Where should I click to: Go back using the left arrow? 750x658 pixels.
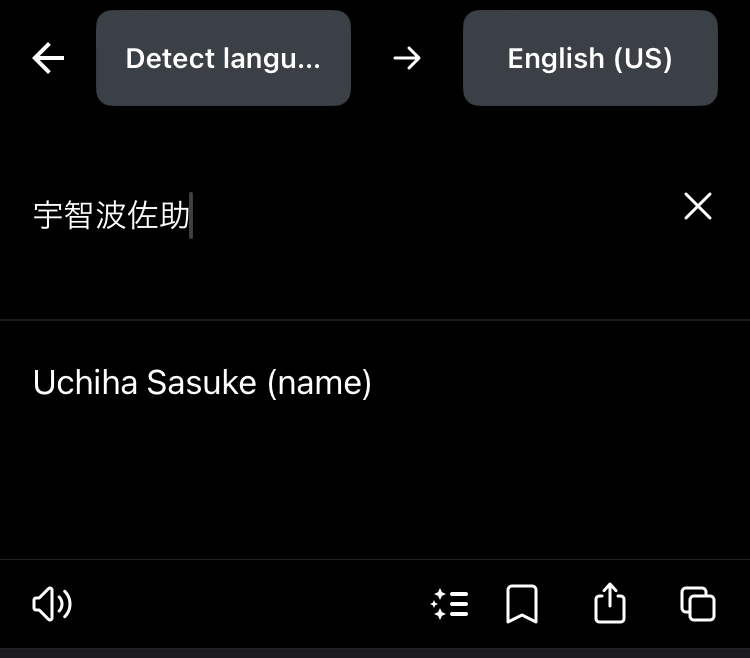click(48, 58)
